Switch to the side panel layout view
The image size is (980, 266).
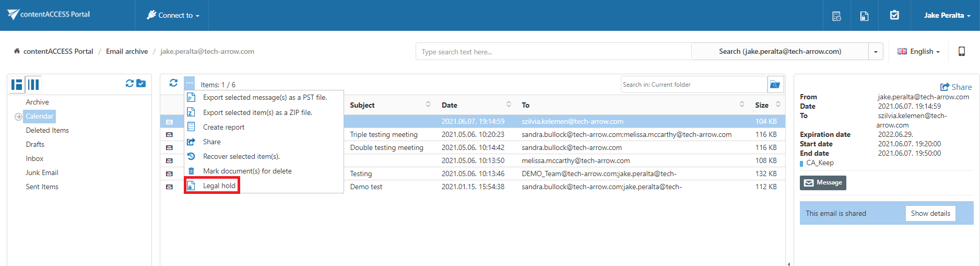17,85
